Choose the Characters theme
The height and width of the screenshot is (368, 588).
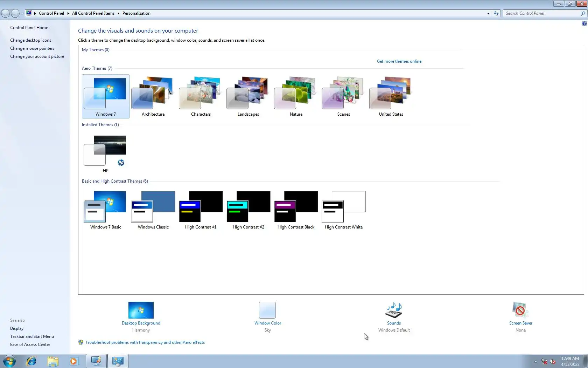click(201, 96)
